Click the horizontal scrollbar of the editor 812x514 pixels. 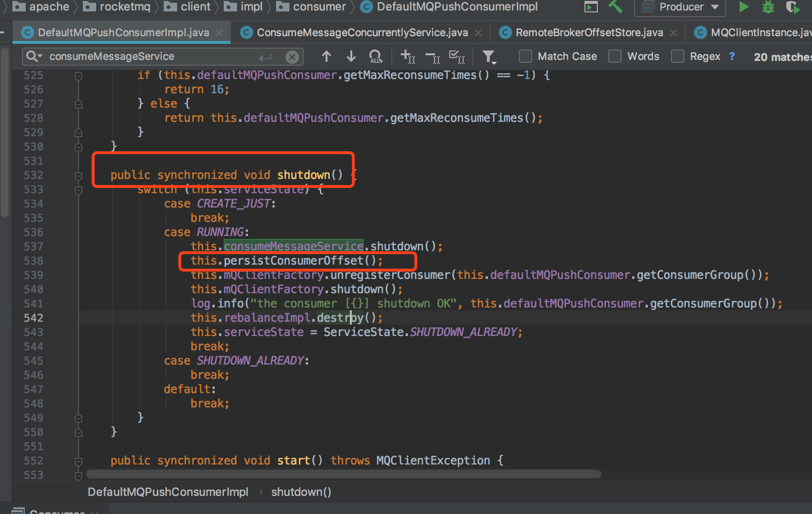[343, 474]
